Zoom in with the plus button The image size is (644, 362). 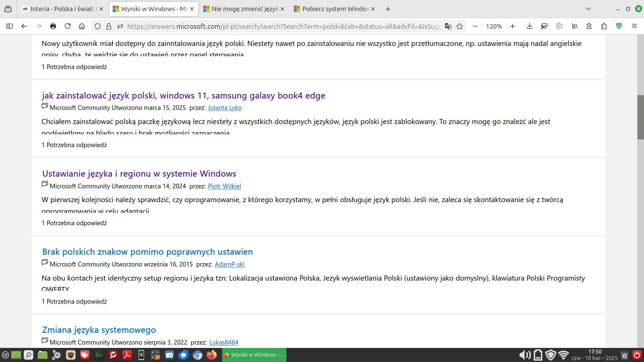coord(513,26)
